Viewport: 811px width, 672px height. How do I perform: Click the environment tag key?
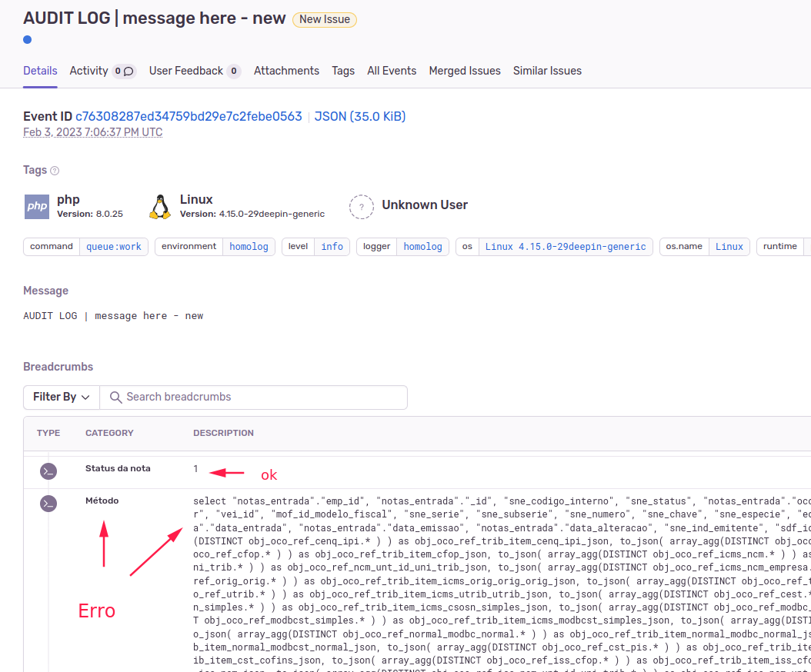pyautogui.click(x=189, y=247)
